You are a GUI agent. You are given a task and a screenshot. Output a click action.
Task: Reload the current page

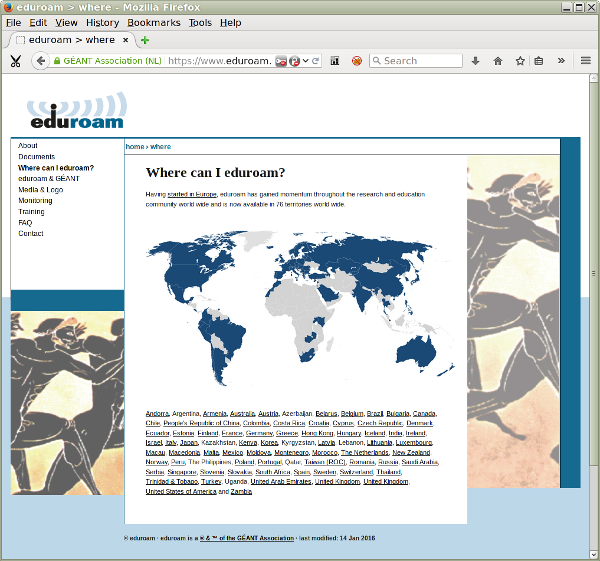click(x=315, y=61)
